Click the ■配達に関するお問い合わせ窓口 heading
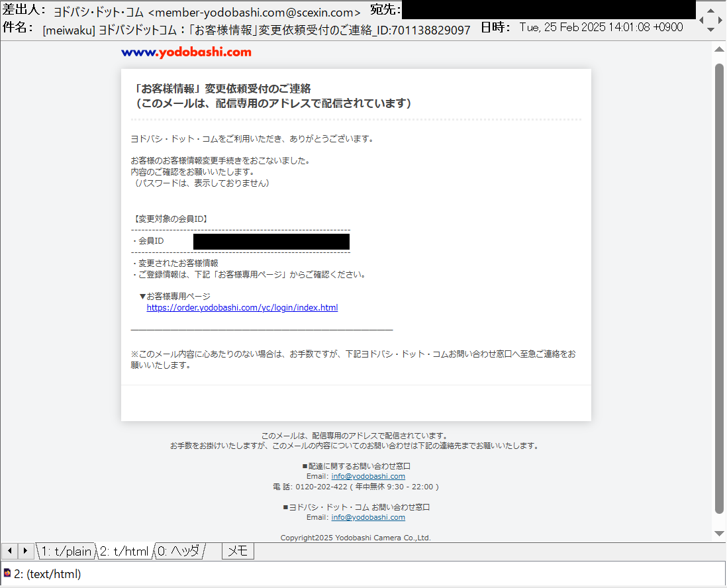The height and width of the screenshot is (588, 727). coord(356,466)
